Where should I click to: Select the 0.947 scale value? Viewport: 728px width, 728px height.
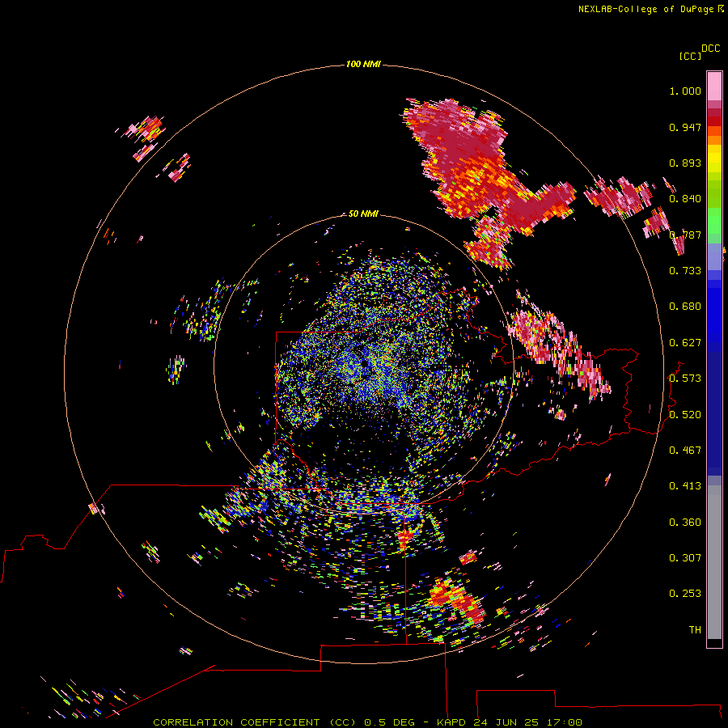685,127
